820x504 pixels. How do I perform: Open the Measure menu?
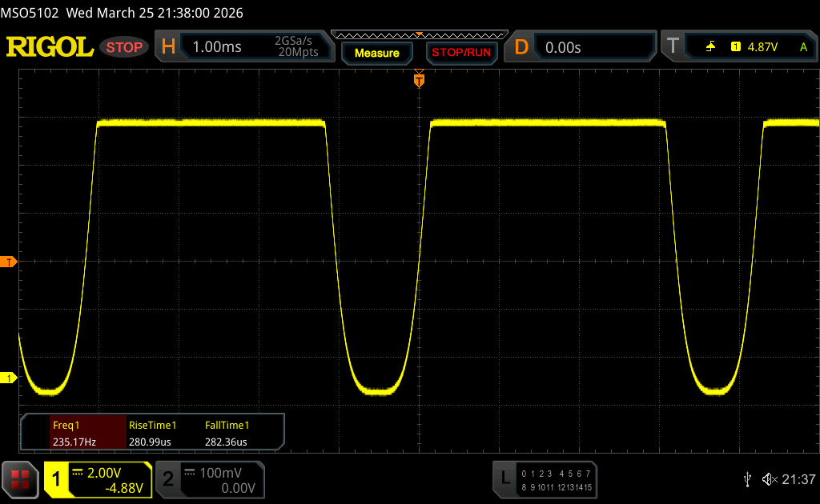376,53
